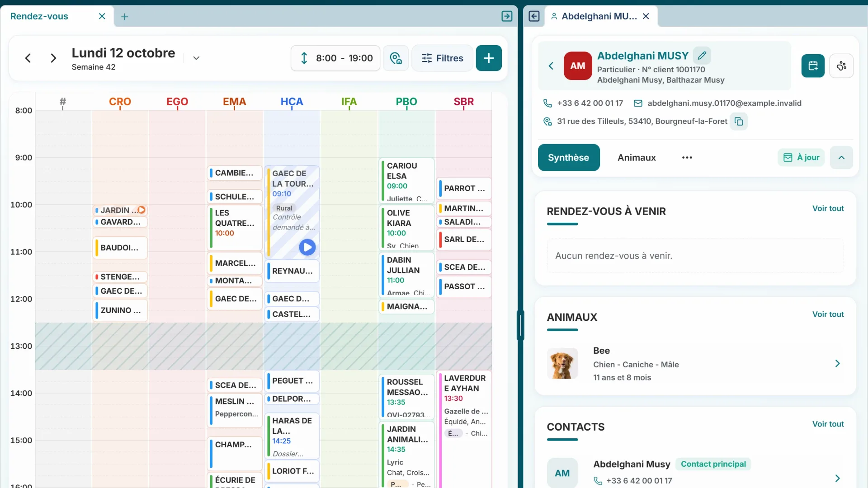The height and width of the screenshot is (488, 868).
Task: Edit client name with pencil icon
Action: pyautogui.click(x=702, y=56)
